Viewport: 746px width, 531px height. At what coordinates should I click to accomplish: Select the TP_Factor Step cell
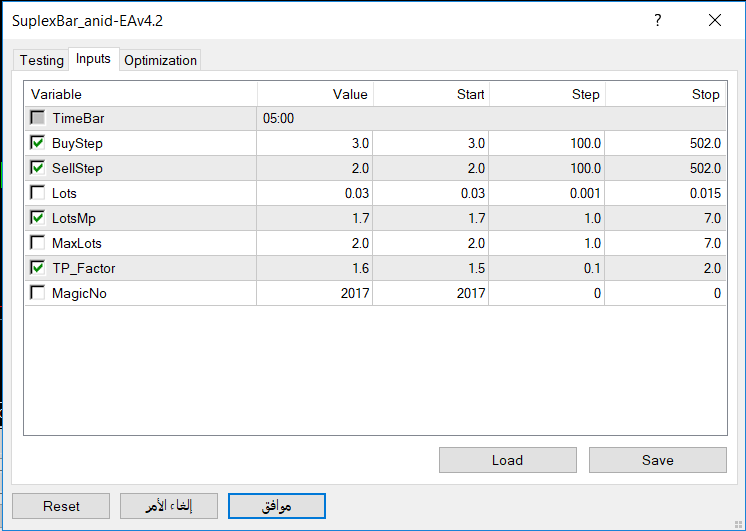547,268
